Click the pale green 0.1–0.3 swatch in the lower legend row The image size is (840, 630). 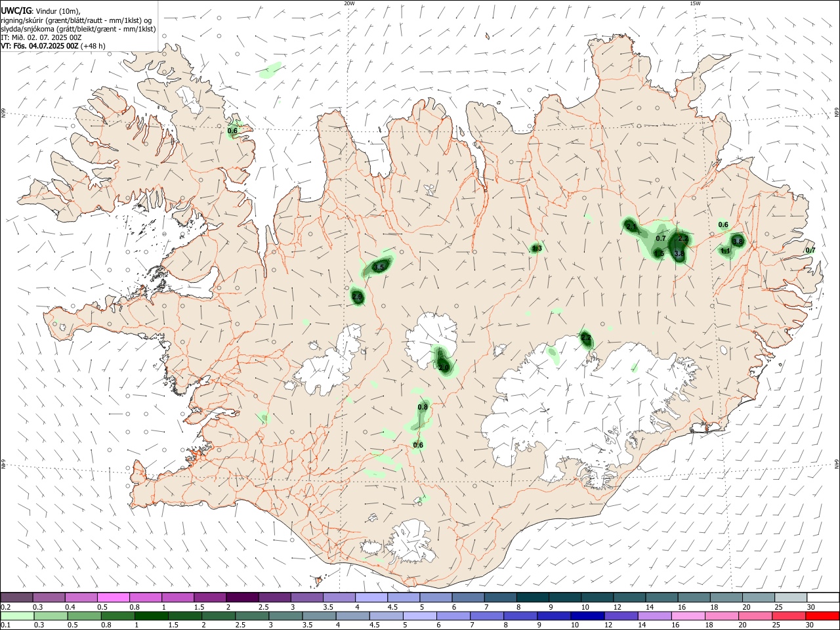pos(18,616)
